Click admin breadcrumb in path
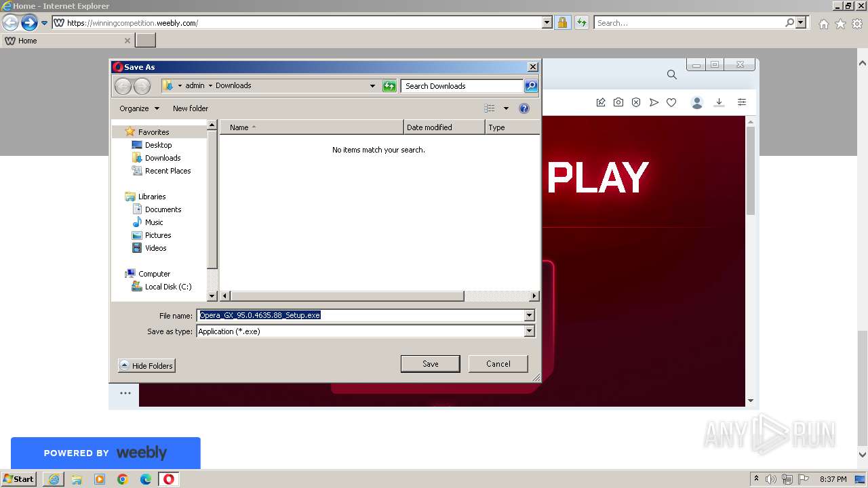The image size is (868, 488). (x=195, y=86)
